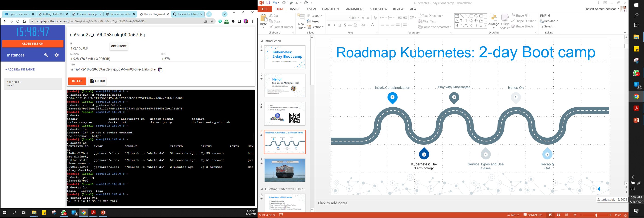Toggle the COMMENTS pane in the status bar

tap(533, 215)
